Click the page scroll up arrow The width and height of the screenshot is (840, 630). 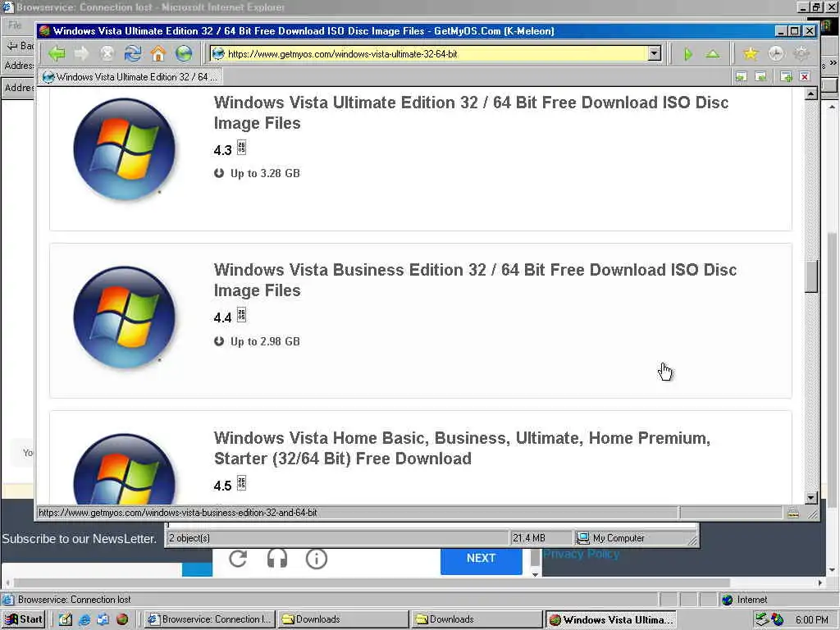[x=810, y=94]
